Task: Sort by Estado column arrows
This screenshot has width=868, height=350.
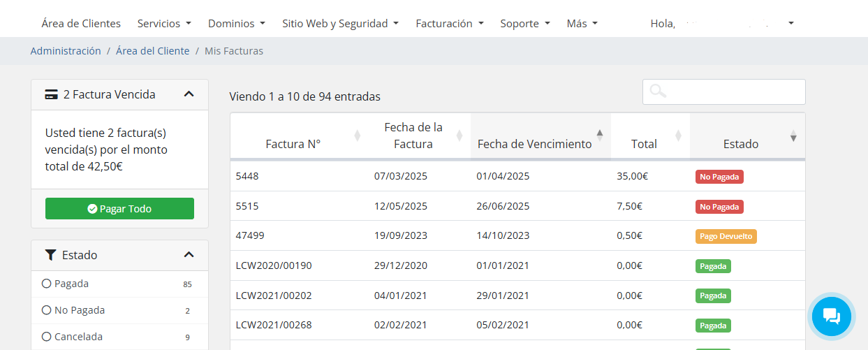Action: click(793, 136)
